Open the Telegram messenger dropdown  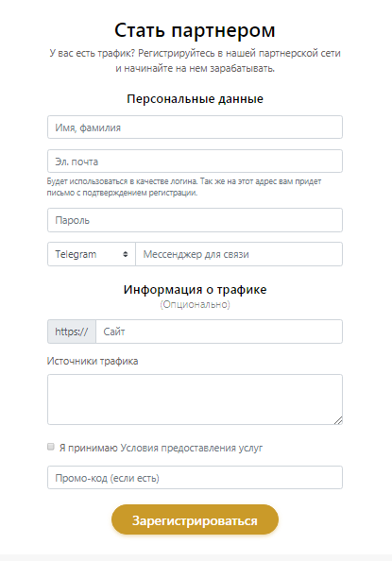[92, 254]
